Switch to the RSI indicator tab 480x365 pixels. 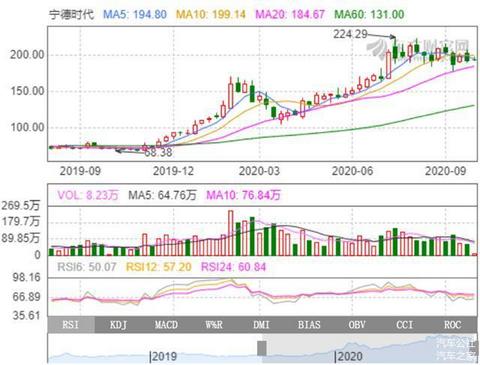click(71, 324)
